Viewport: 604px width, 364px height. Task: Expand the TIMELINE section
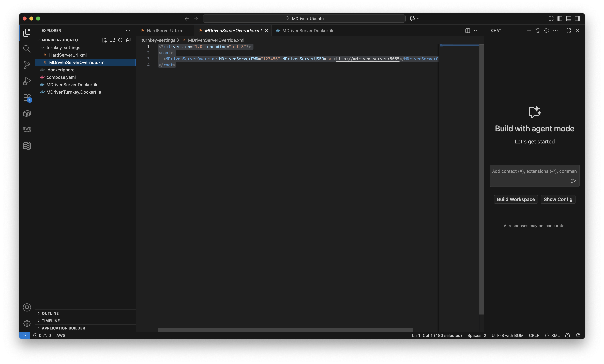51,321
